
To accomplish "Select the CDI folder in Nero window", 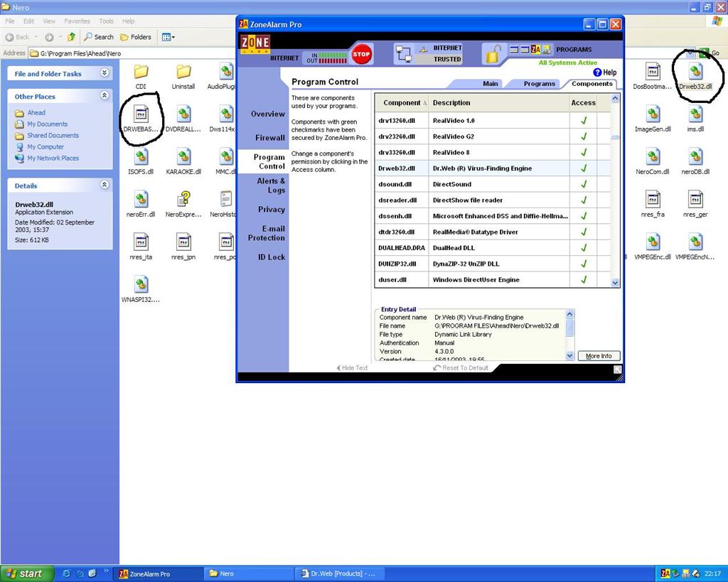I will (x=141, y=72).
